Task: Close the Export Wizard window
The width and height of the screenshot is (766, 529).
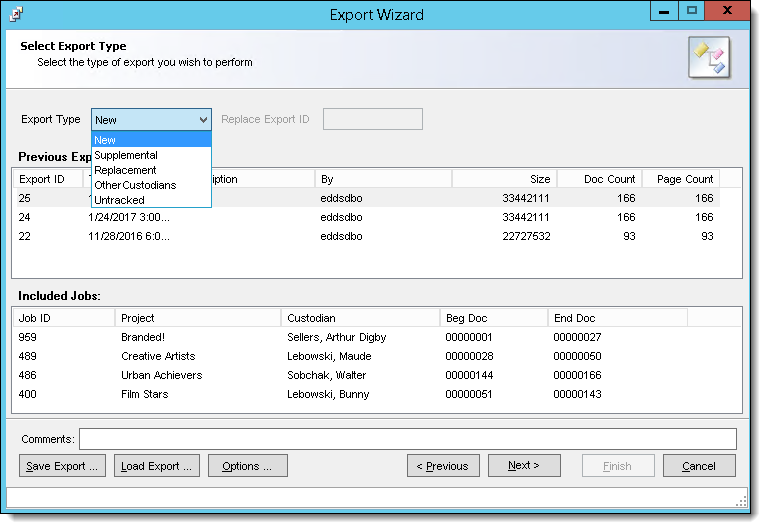Action: 727,11
